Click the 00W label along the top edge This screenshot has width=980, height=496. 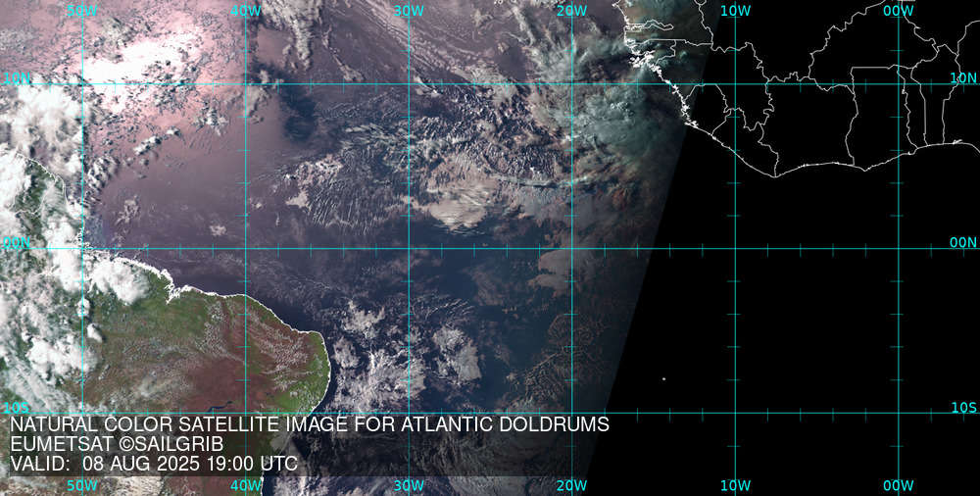coord(898,11)
